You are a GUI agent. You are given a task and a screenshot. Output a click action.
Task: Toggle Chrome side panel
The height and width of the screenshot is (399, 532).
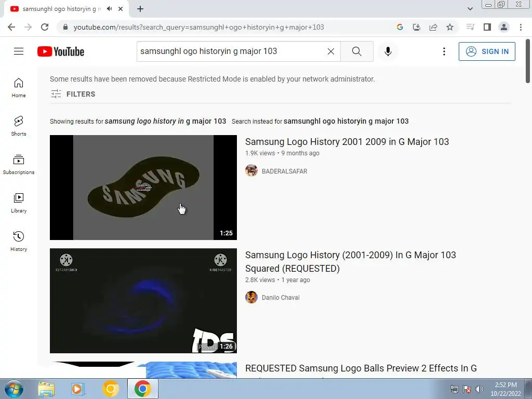[487, 27]
